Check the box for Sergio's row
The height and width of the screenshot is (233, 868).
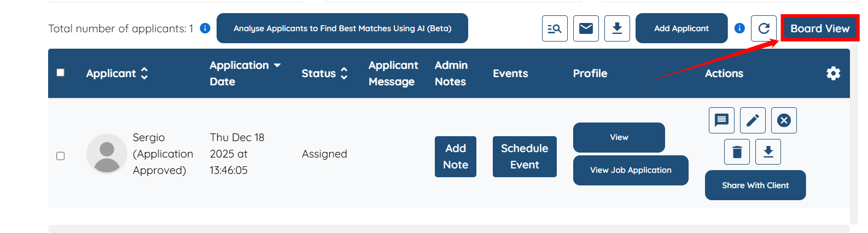[61, 156]
